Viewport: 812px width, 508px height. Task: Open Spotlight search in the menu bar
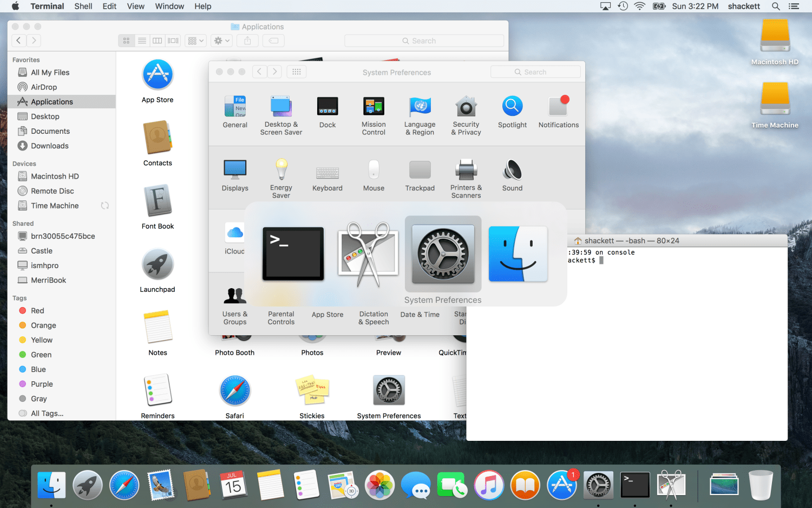point(776,6)
